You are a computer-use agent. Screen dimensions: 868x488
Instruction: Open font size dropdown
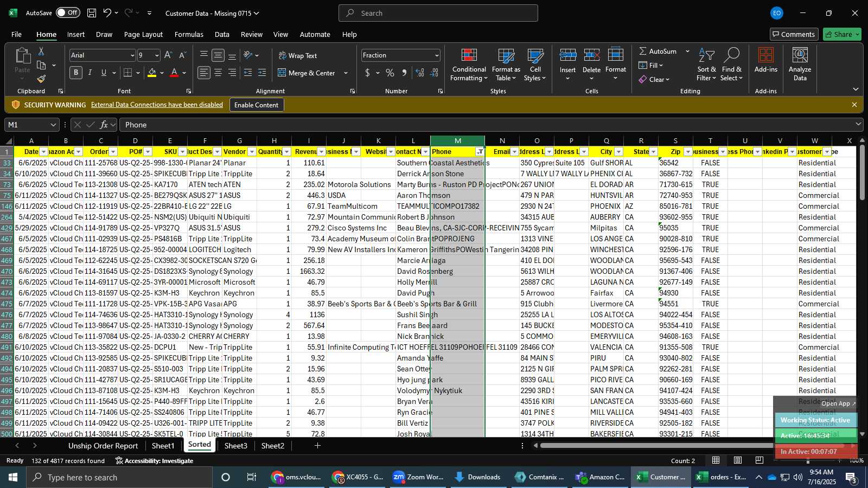tap(157, 55)
